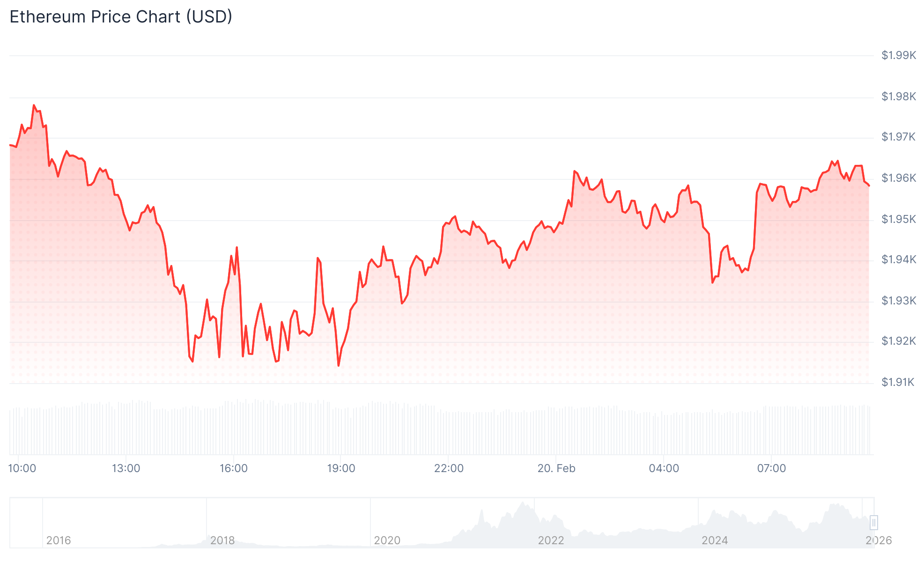
Task: Click the 16:00 time axis label
Action: coord(234,468)
